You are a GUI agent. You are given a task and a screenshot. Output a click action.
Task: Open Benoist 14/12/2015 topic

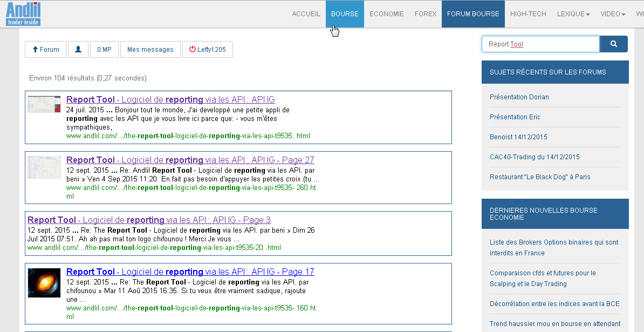tap(518, 137)
